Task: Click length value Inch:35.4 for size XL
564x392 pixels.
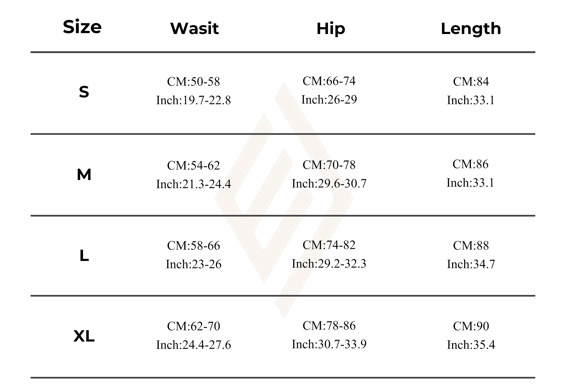Action: pos(471,345)
